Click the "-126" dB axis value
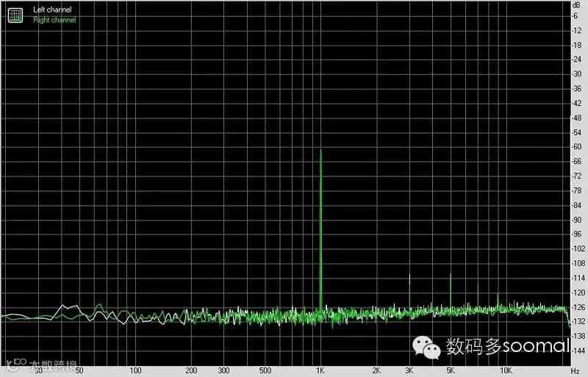 (x=578, y=308)
